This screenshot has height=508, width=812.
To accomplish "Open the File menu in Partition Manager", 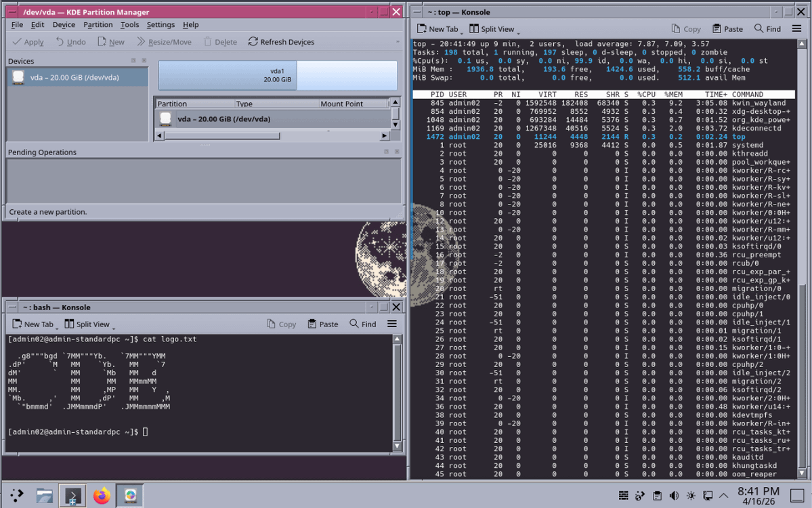I will (17, 24).
